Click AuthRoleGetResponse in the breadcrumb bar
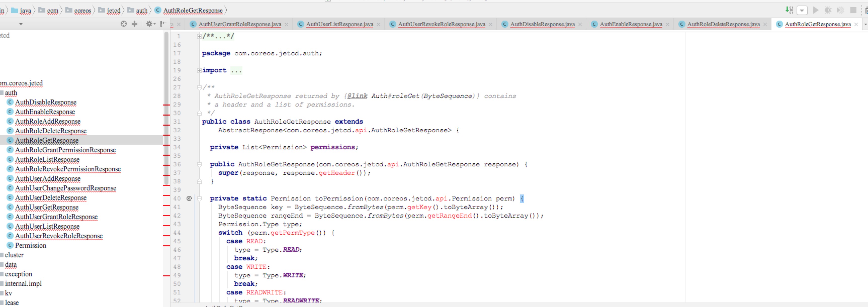The image size is (868, 307). (x=192, y=11)
